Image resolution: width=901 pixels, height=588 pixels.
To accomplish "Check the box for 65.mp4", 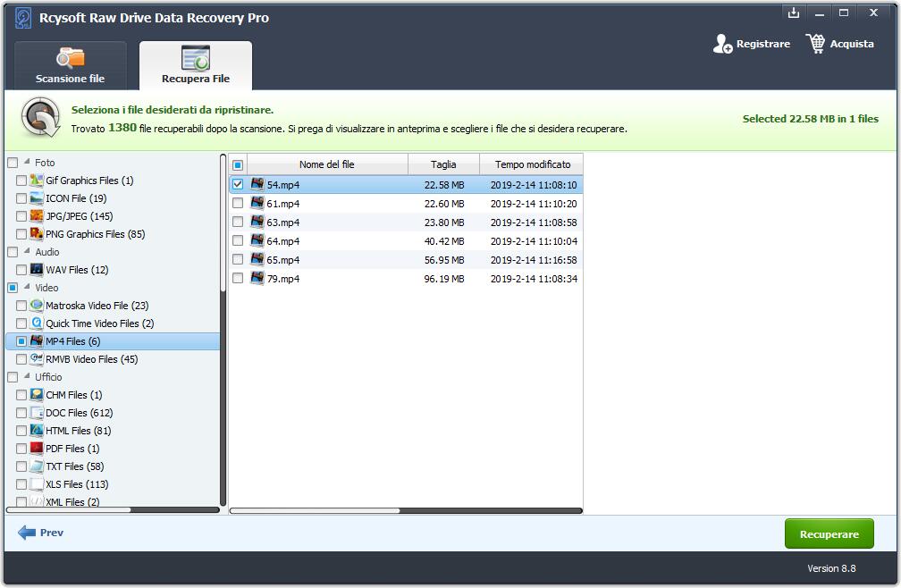I will [238, 260].
